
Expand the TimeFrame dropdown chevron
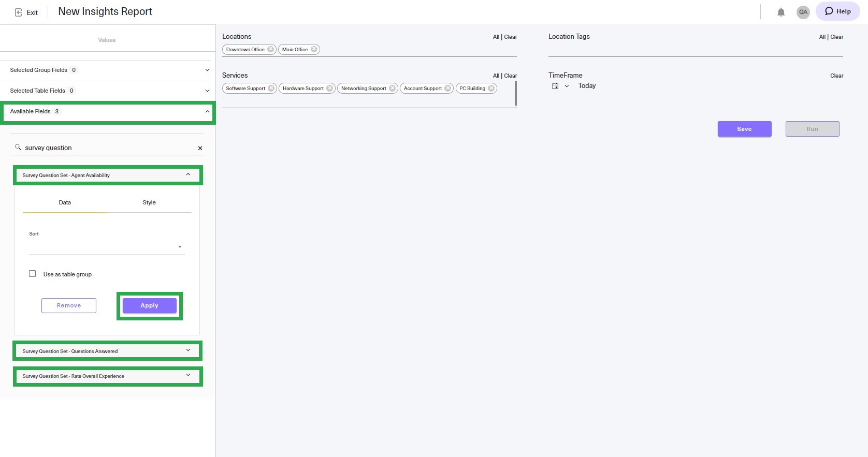pyautogui.click(x=567, y=86)
